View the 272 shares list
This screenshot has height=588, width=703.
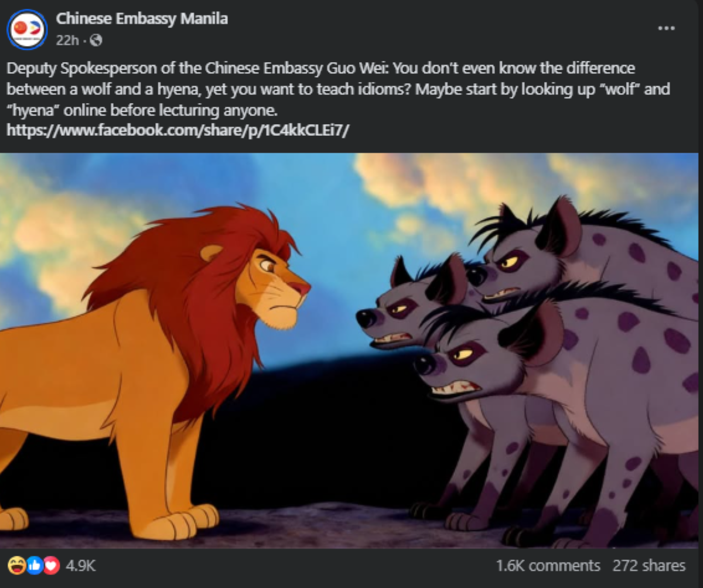click(649, 566)
